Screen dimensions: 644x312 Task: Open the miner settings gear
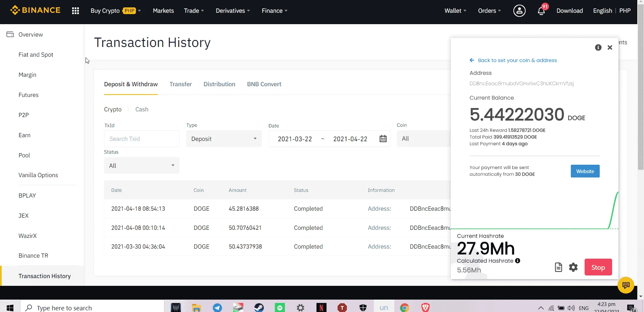tap(573, 267)
